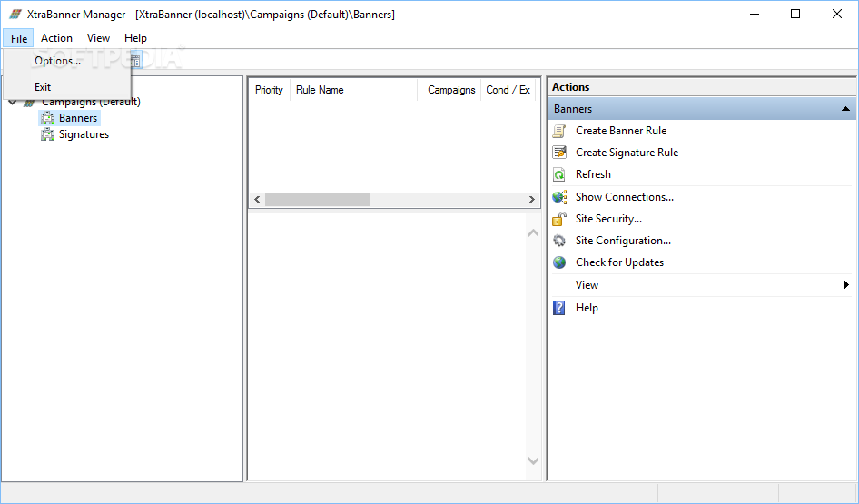Click the Campaigns (Default) node icon
This screenshot has height=504, width=859.
pos(30,102)
